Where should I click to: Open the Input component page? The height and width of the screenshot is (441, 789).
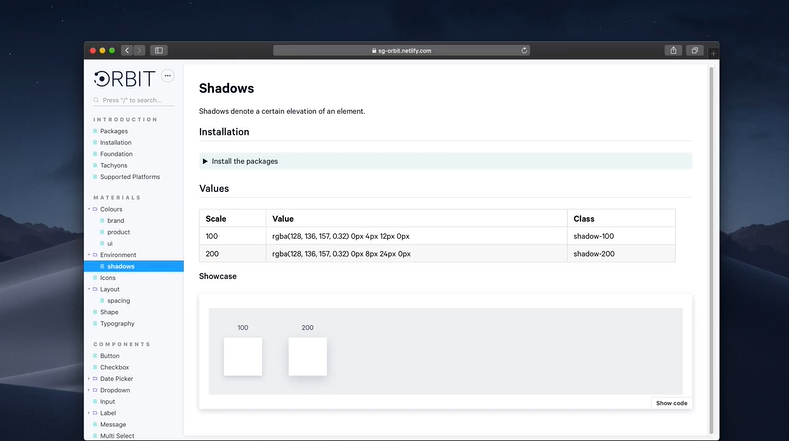pyautogui.click(x=107, y=402)
